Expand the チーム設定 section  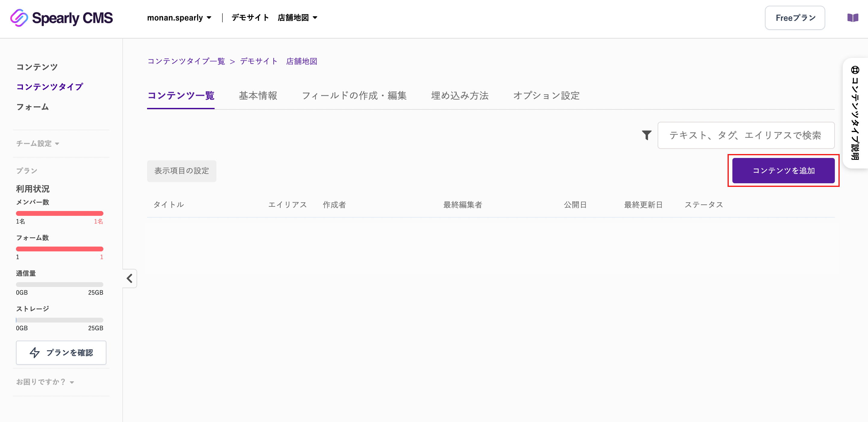click(x=38, y=143)
